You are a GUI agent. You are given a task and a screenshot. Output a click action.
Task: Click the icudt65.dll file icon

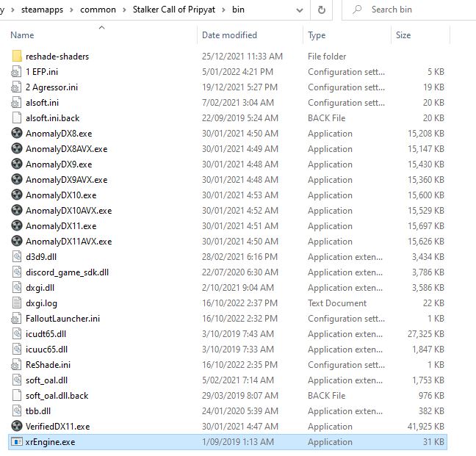point(17,333)
